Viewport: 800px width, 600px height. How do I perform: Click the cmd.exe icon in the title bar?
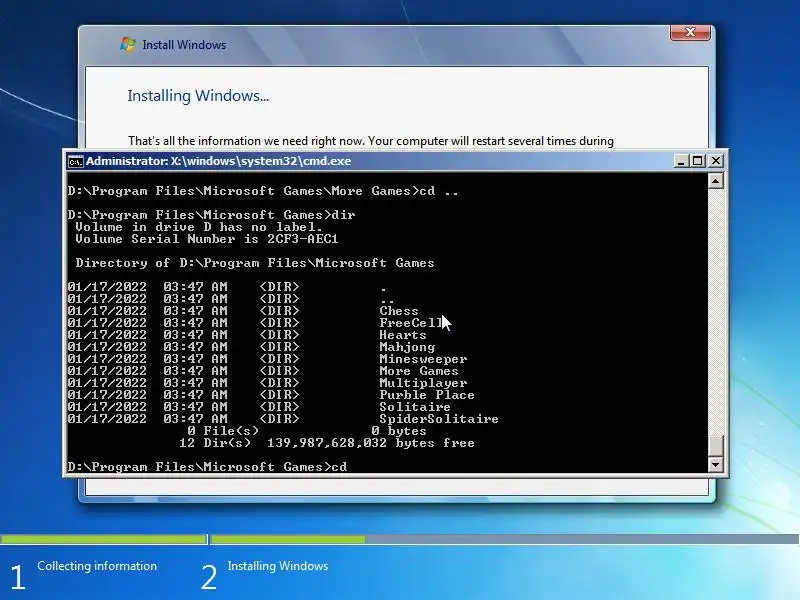click(x=76, y=162)
